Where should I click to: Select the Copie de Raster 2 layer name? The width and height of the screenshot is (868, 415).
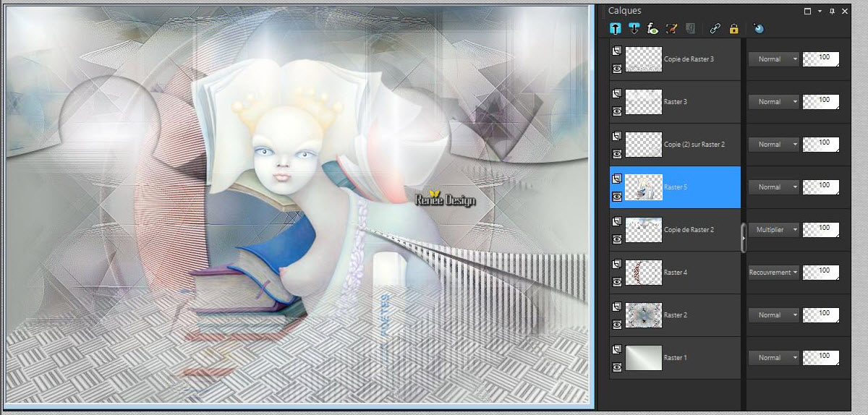[x=689, y=230]
